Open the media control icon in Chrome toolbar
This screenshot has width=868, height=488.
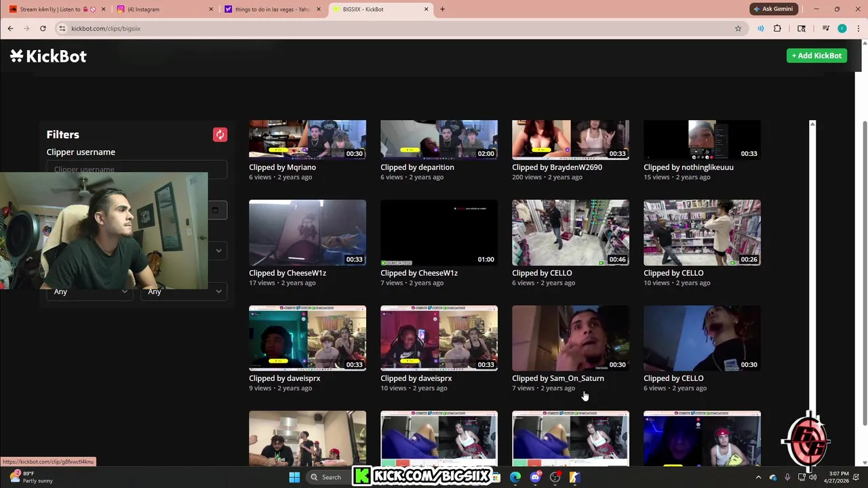pyautogui.click(x=825, y=28)
